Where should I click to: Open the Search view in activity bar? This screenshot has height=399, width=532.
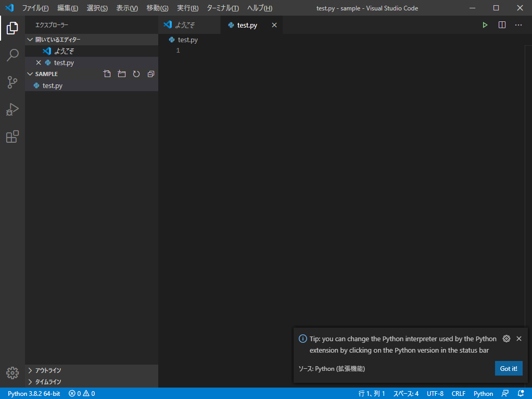[x=12, y=55]
